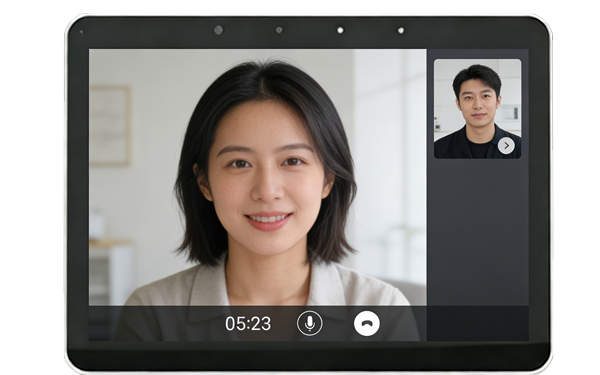Viewport: 600px width, 375px height.
Task: Tap the main video feed of the woman
Action: [x=258, y=177]
